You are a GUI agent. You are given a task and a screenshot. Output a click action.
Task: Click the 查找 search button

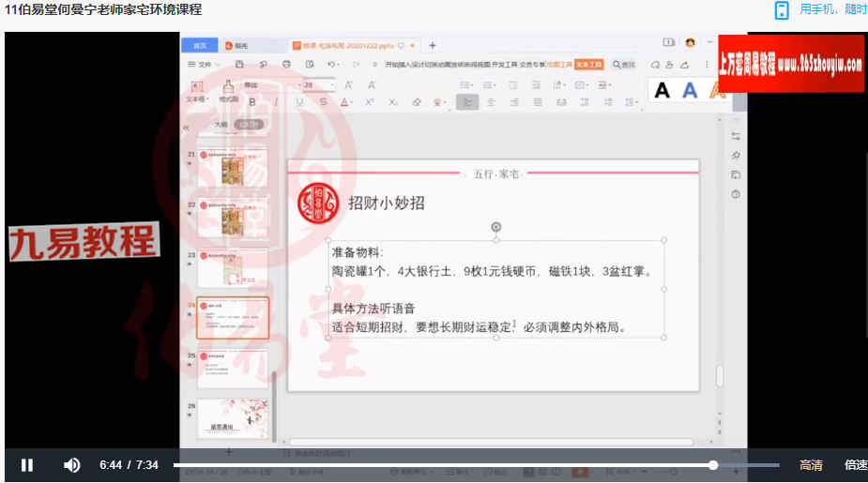click(x=624, y=65)
